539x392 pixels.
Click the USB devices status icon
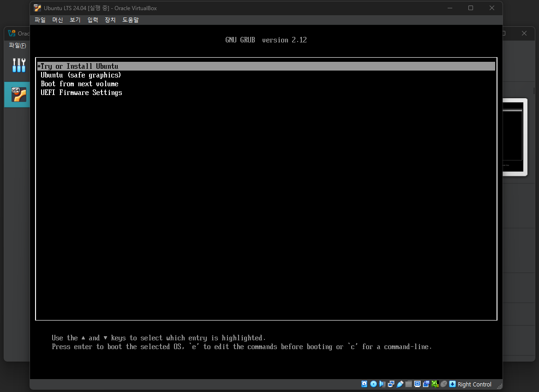click(x=400, y=384)
